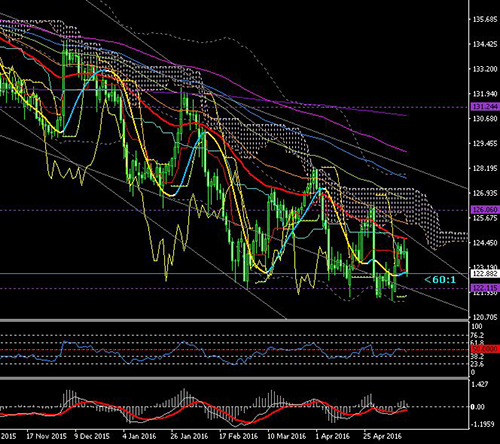Image resolution: width=500 pixels, height=444 pixels.
Task: Click the 100 level on oscillator scale
Action: 477,326
